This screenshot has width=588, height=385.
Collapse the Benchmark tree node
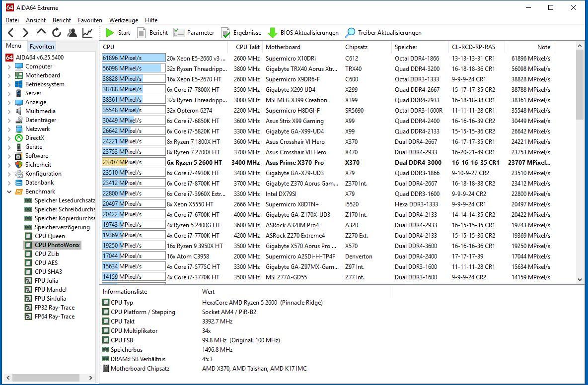9,192
